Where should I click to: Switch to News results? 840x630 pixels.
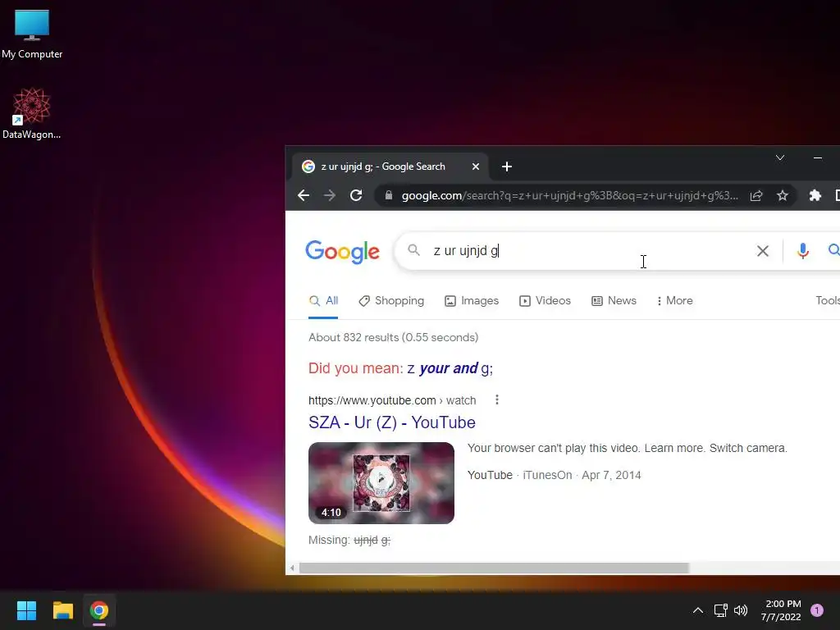(614, 300)
